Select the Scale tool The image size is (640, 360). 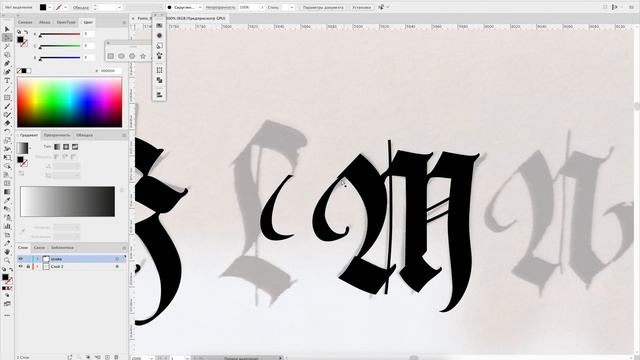pyautogui.click(x=7, y=140)
